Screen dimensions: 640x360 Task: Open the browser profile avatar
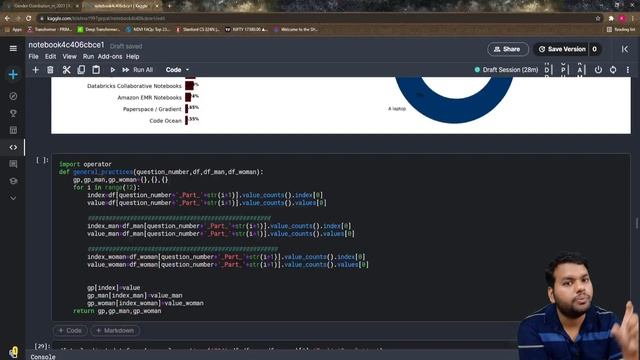[622, 18]
